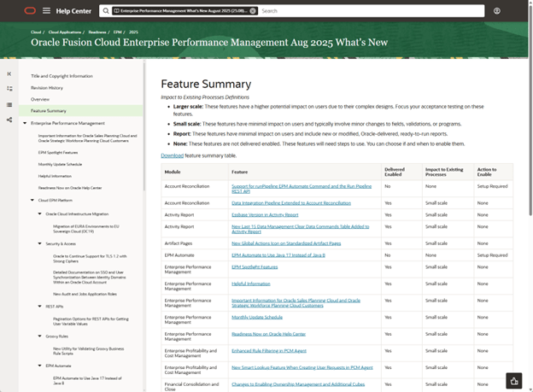Click the Oracle logo icon

point(32,11)
